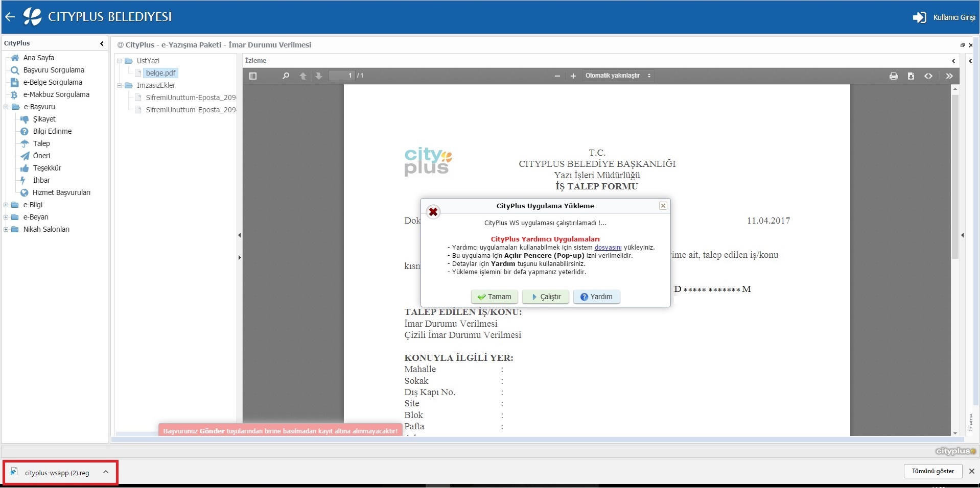Open Ana Sayfa in sidebar
Screen dimensions: 980x488
tap(38, 58)
